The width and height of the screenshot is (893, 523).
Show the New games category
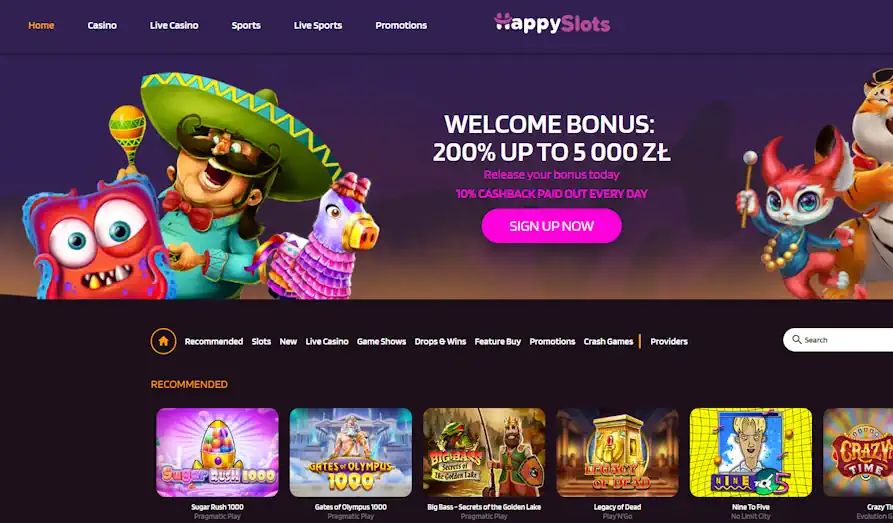pyautogui.click(x=288, y=341)
